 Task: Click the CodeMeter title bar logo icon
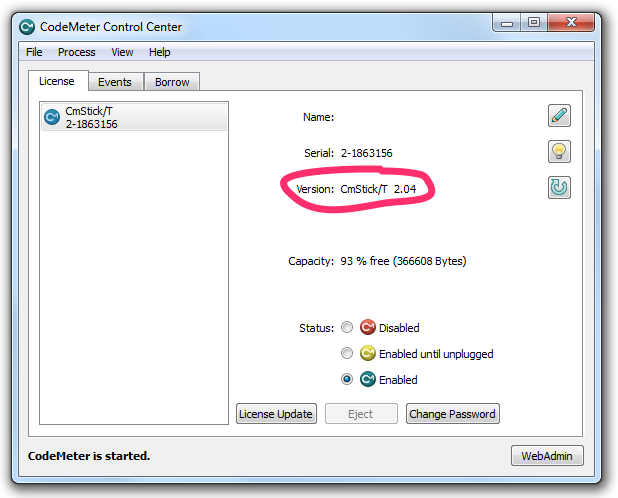click(x=27, y=27)
